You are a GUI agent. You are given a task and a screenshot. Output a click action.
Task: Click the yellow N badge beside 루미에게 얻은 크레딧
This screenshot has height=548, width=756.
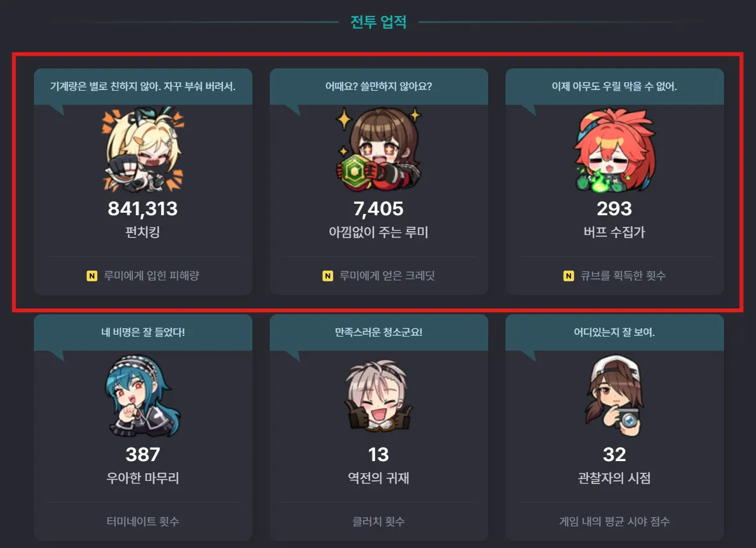(x=328, y=276)
